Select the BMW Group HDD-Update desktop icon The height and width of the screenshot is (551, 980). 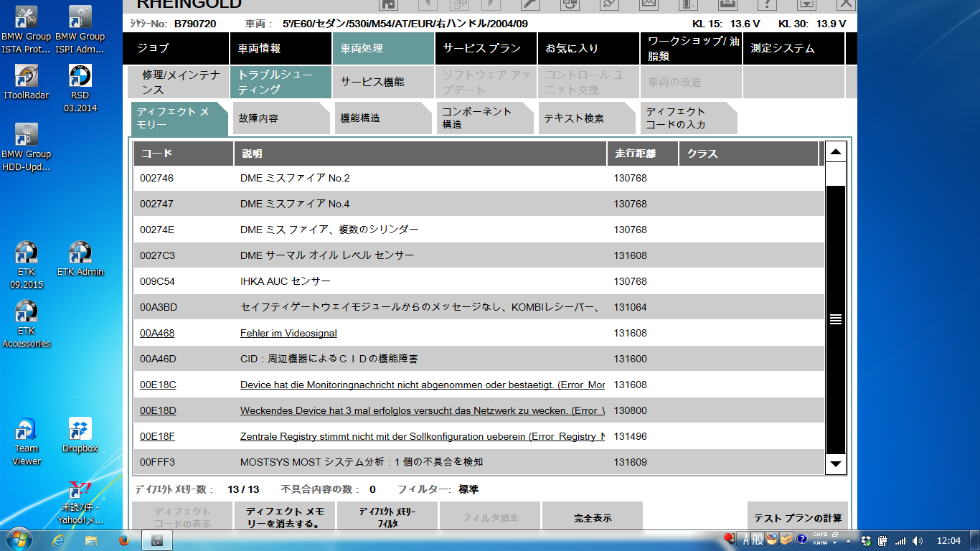coord(27,148)
